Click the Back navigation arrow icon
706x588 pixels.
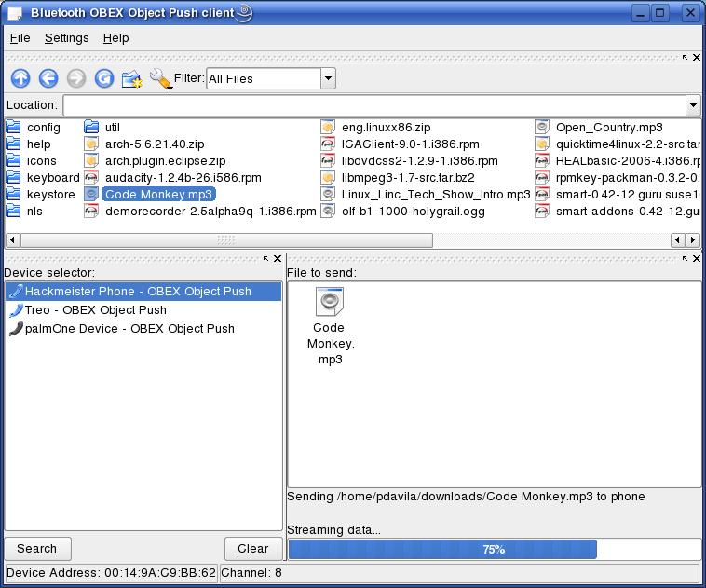tap(48, 79)
